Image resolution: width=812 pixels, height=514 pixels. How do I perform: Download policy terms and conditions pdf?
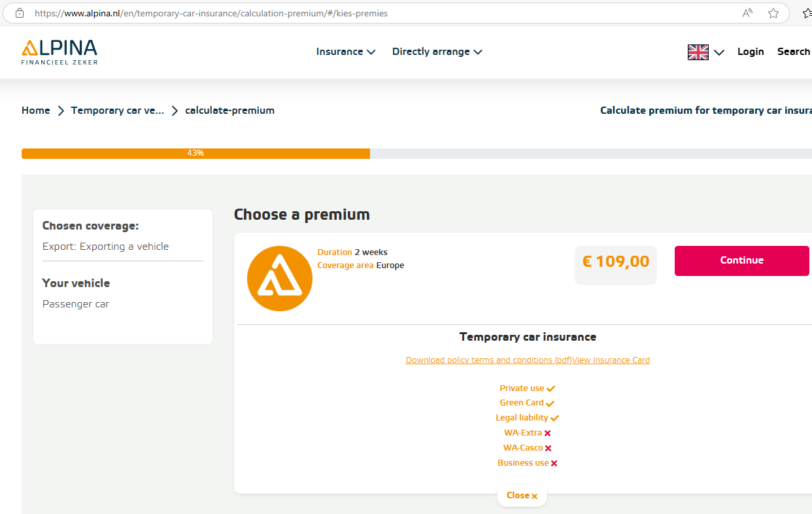tap(488, 360)
